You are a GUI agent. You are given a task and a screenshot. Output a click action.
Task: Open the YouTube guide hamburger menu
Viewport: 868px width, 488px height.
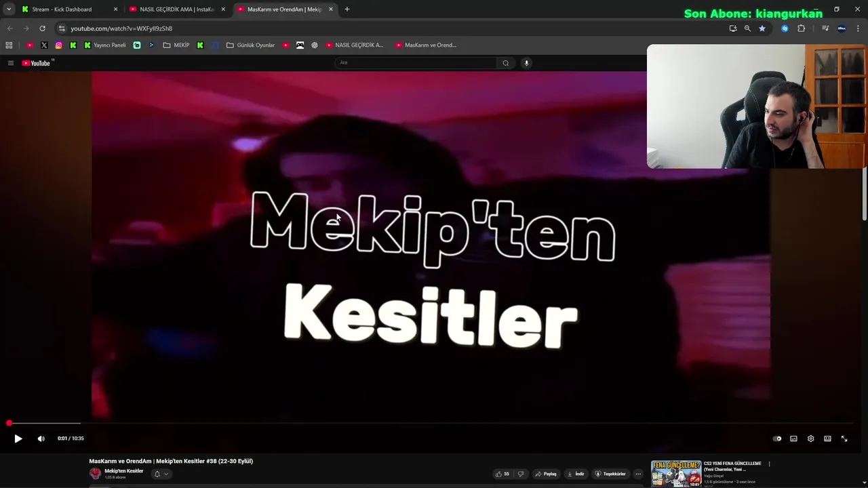[11, 63]
